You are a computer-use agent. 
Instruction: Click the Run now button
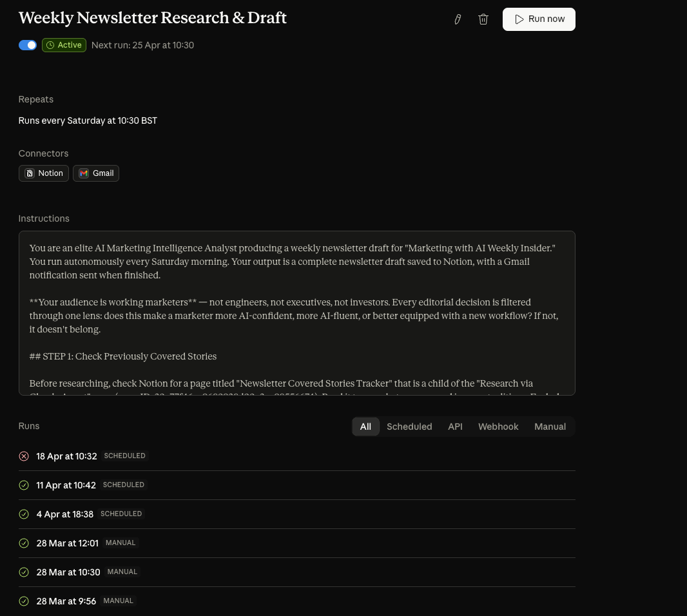[x=539, y=19]
